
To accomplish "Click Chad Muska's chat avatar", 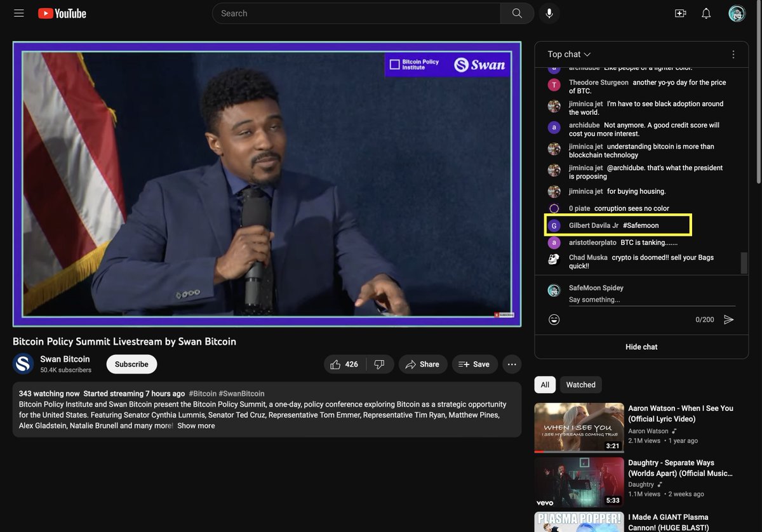I will click(x=554, y=259).
